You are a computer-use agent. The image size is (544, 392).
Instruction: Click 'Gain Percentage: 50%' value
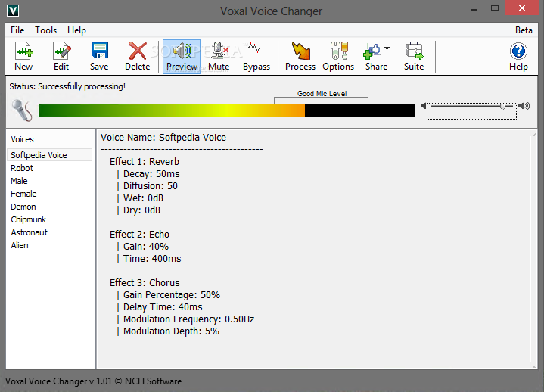click(x=172, y=295)
